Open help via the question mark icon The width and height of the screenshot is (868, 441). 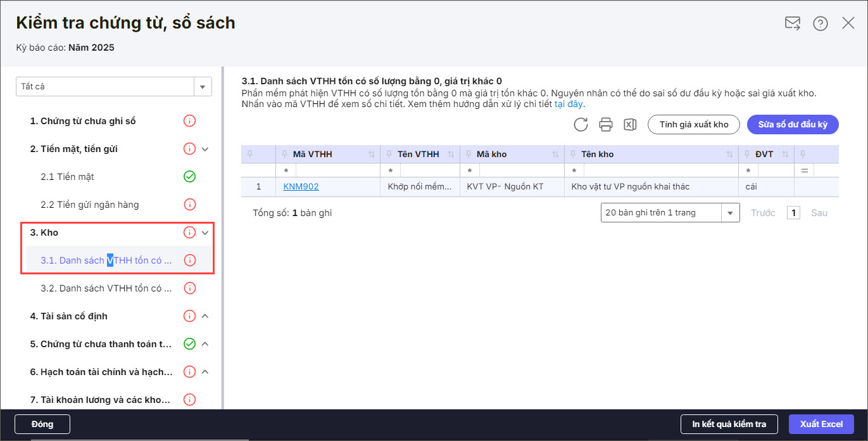pos(821,23)
